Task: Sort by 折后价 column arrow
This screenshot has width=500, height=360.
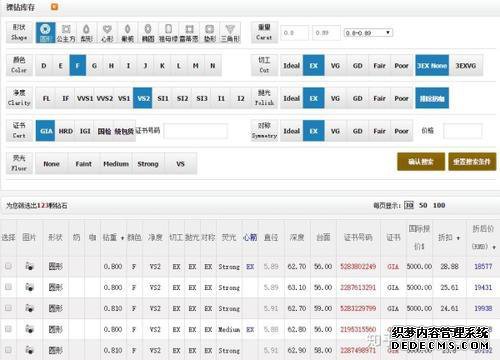Action: pos(494,247)
